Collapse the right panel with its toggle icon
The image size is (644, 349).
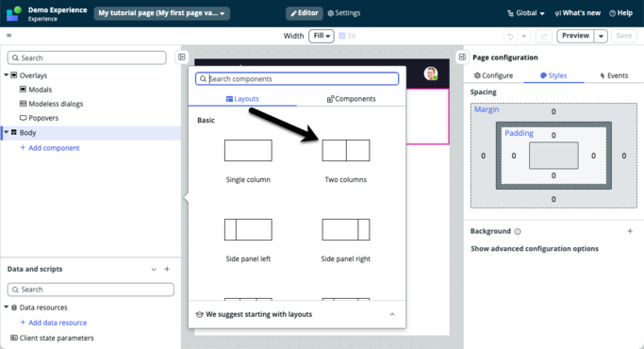click(x=462, y=58)
